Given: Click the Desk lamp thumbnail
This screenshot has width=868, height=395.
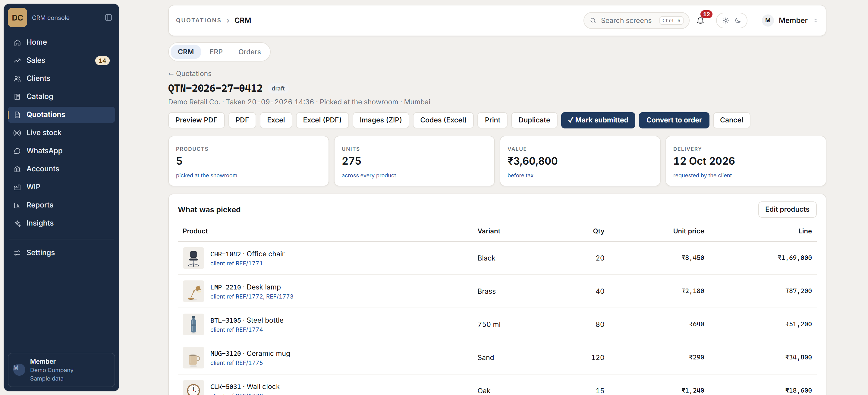Looking at the screenshot, I should click(193, 292).
